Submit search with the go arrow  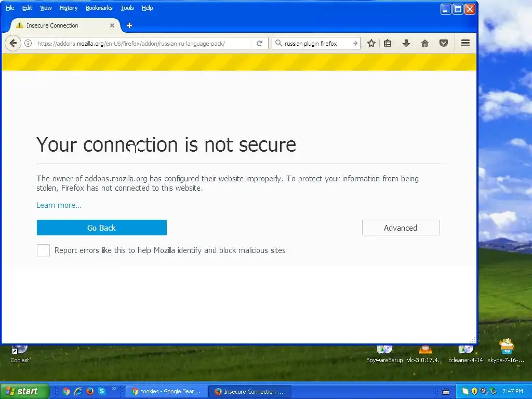click(355, 44)
